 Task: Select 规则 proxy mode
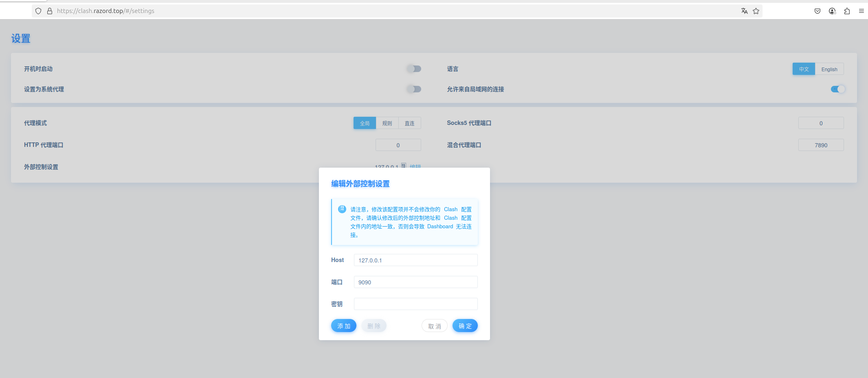point(387,123)
